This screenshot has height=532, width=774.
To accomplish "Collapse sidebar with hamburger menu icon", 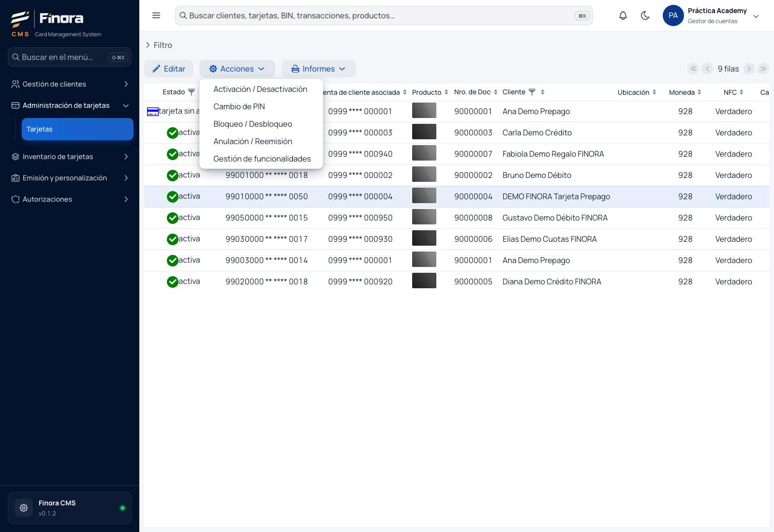I will [156, 15].
